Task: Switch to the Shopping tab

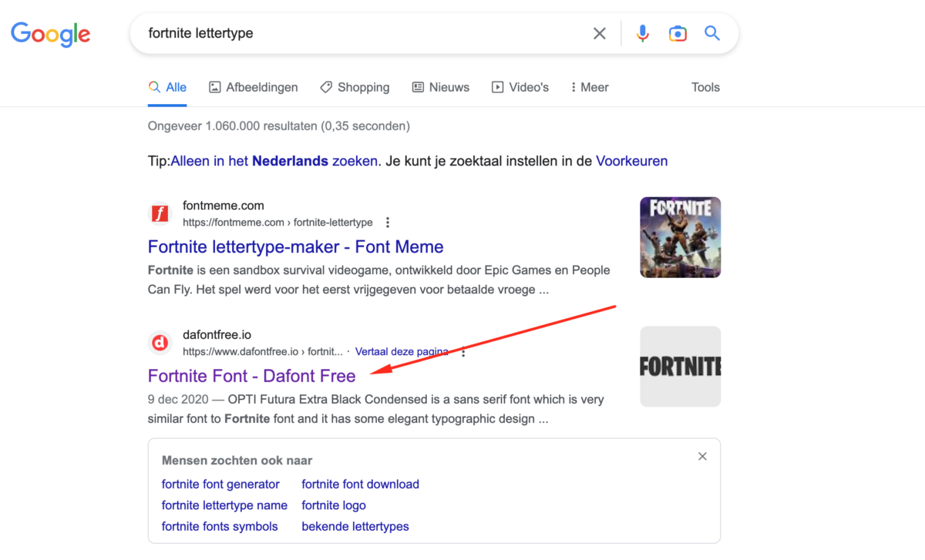Action: pos(355,87)
